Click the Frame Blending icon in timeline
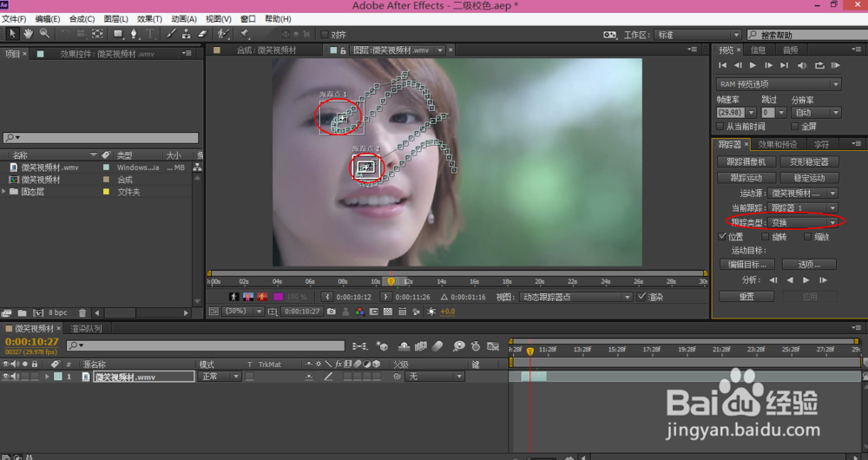Viewport: 868px width, 460px height. (421, 346)
